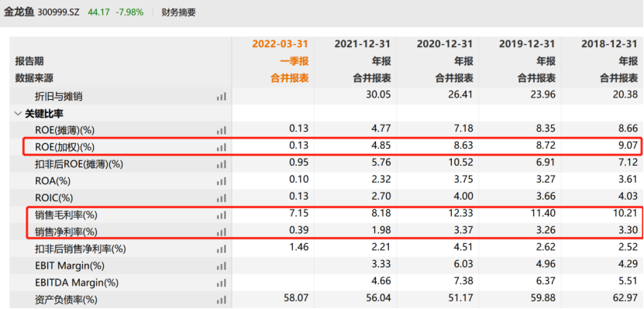Select the EBITDA Margin(%) row label
Viewport: 644px width, 309px height.
(x=77, y=283)
